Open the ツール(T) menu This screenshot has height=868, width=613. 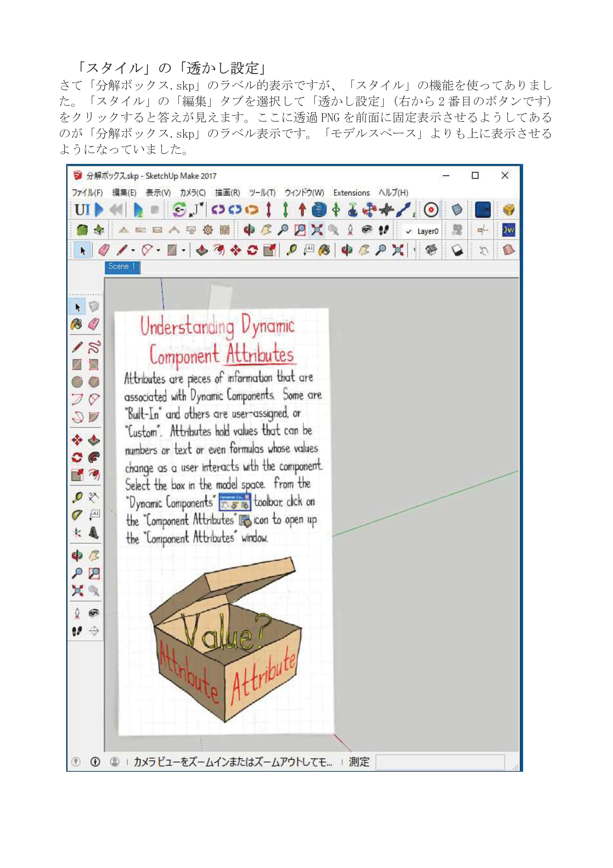click(262, 193)
